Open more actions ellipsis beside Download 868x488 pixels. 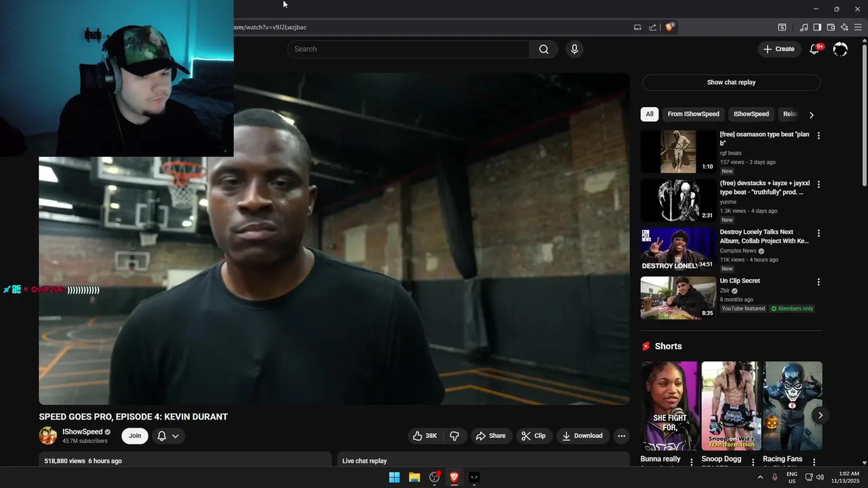pos(621,436)
